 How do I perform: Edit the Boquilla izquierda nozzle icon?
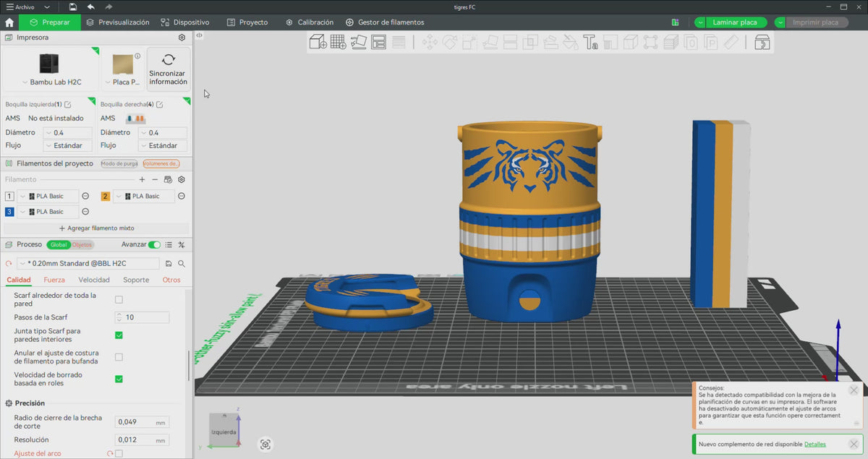[68, 105]
